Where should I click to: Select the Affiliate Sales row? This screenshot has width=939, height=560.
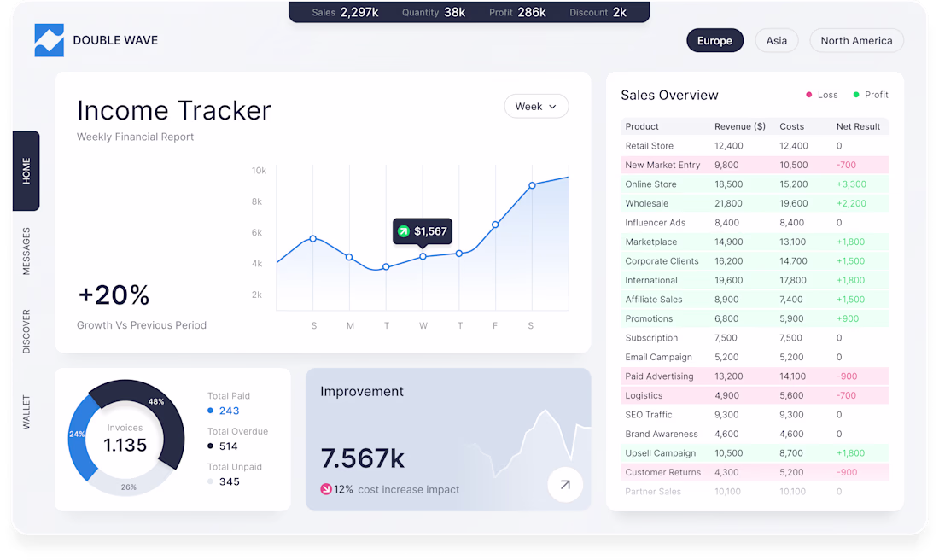pyautogui.click(x=755, y=299)
